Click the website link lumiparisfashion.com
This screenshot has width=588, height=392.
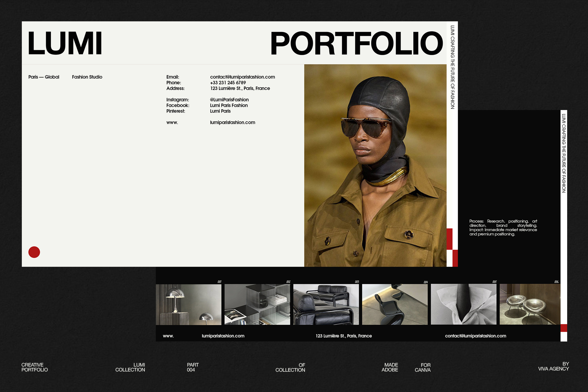(232, 122)
